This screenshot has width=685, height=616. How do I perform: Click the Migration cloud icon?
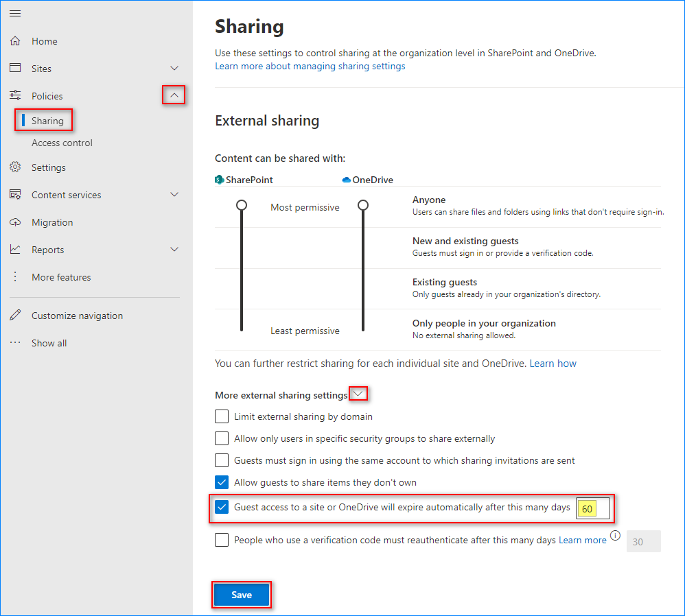15,222
